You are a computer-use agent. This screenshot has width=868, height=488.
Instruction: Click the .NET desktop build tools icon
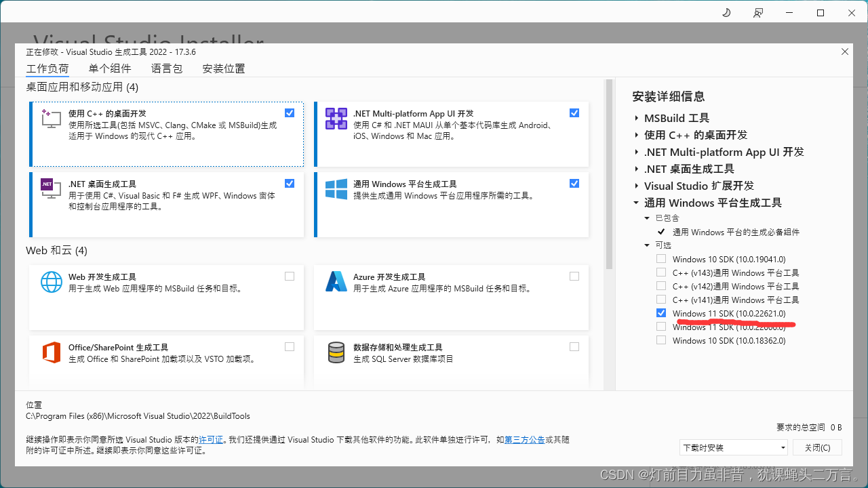(51, 189)
